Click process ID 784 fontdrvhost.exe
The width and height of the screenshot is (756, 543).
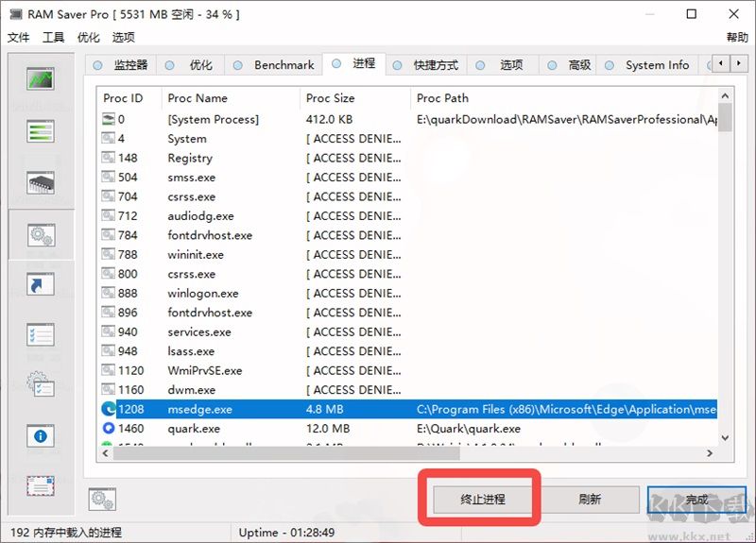(128, 235)
